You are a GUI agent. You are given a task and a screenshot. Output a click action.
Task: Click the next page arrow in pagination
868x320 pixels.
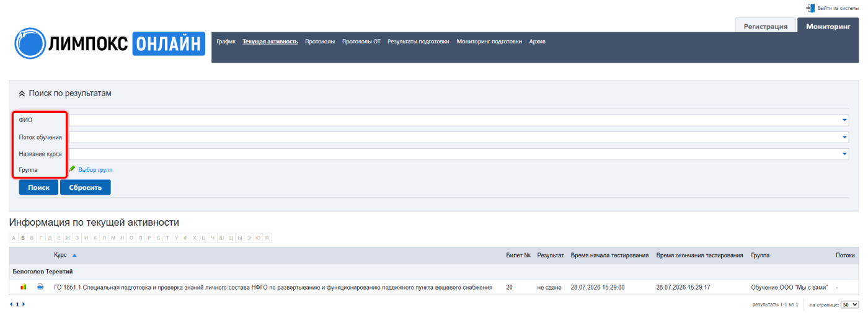coord(24,304)
